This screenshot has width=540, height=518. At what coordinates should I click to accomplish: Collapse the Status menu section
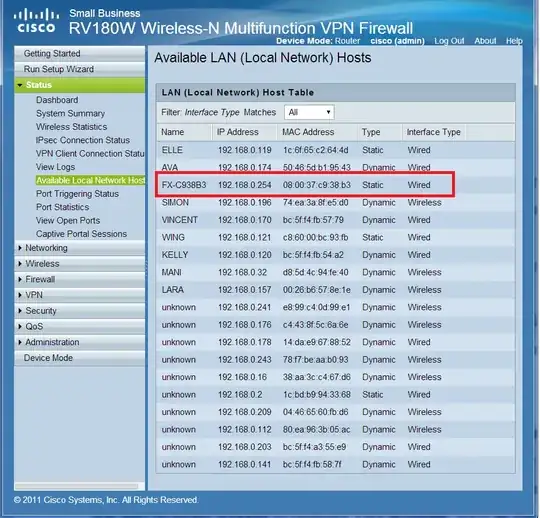tap(80, 85)
